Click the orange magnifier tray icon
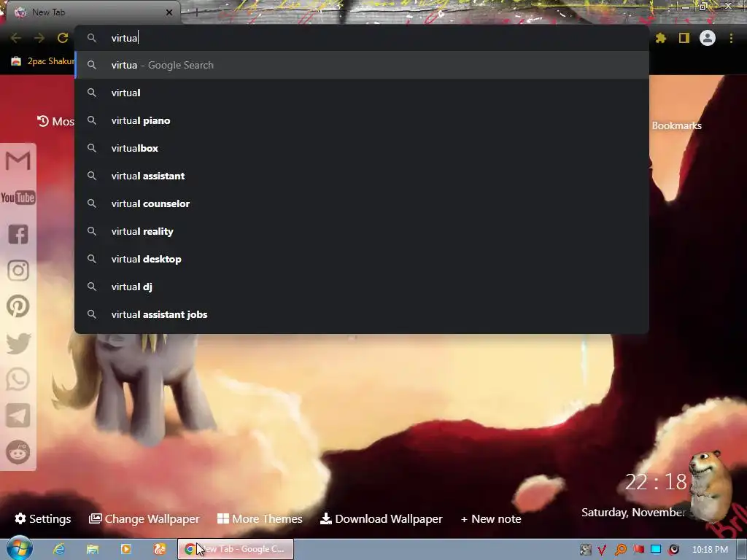The image size is (747, 560). pos(620,550)
